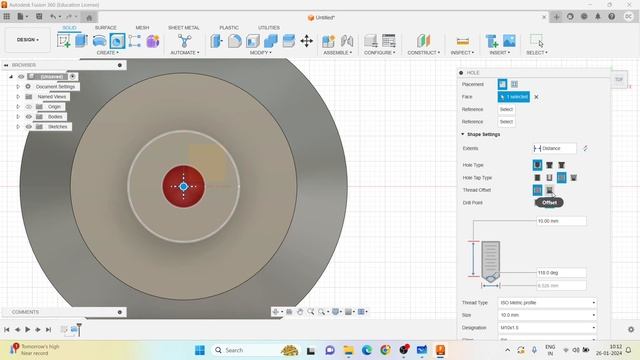Toggle visibility of the Origin folder
This screenshot has height=360, width=640.
pyautogui.click(x=29, y=107)
